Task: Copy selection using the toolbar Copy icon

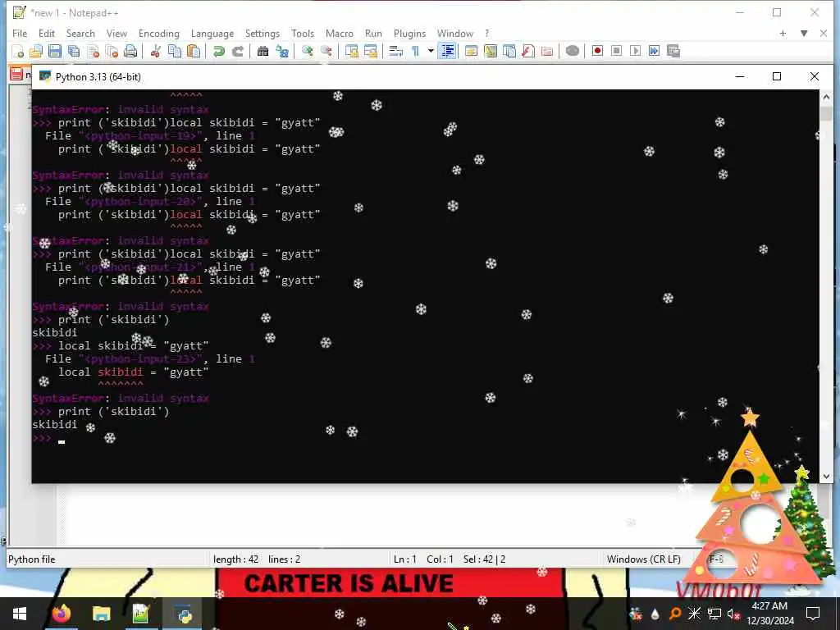Action: click(175, 52)
